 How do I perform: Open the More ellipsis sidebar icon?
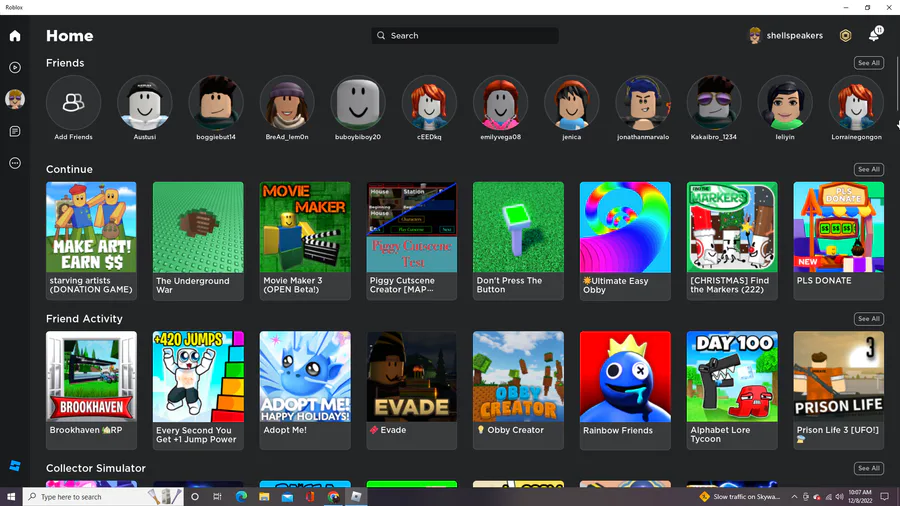point(15,164)
